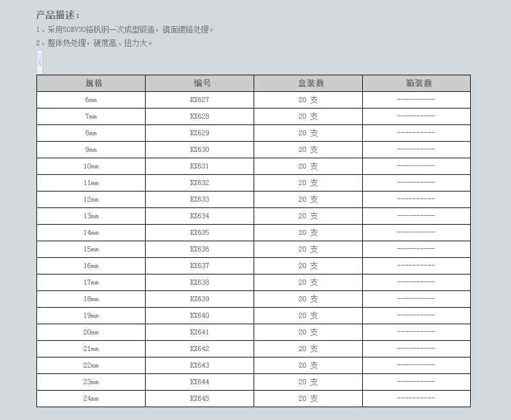Click product code KX637
Viewport: 511px width, 420px height.
pyautogui.click(x=199, y=266)
